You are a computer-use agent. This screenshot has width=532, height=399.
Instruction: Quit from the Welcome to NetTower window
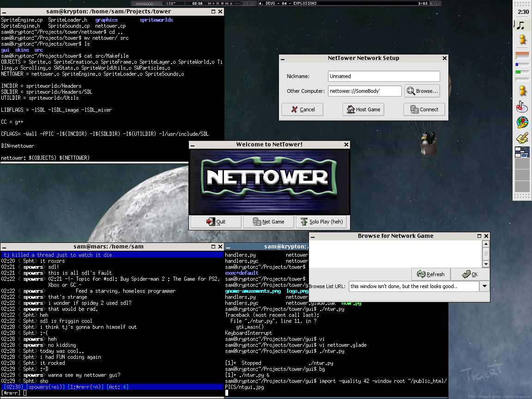pyautogui.click(x=216, y=222)
